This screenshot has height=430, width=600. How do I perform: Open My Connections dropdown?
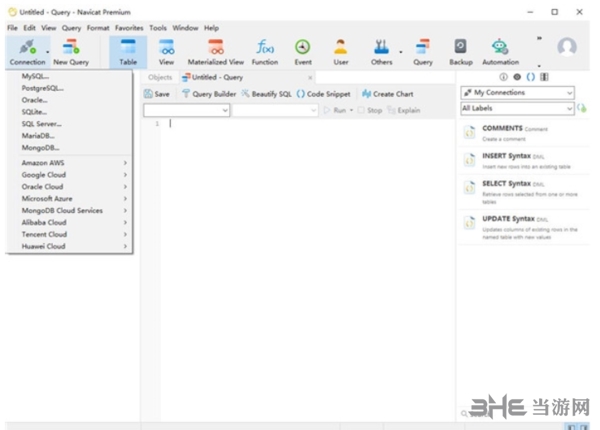click(x=518, y=93)
